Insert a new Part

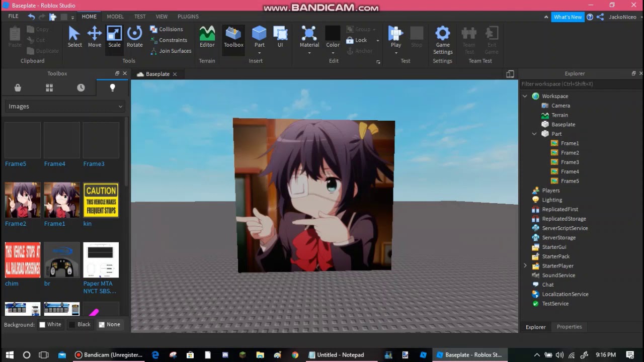coord(259,37)
